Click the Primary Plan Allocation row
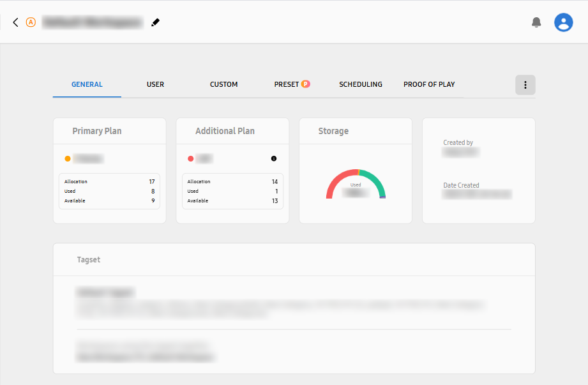 tap(109, 182)
